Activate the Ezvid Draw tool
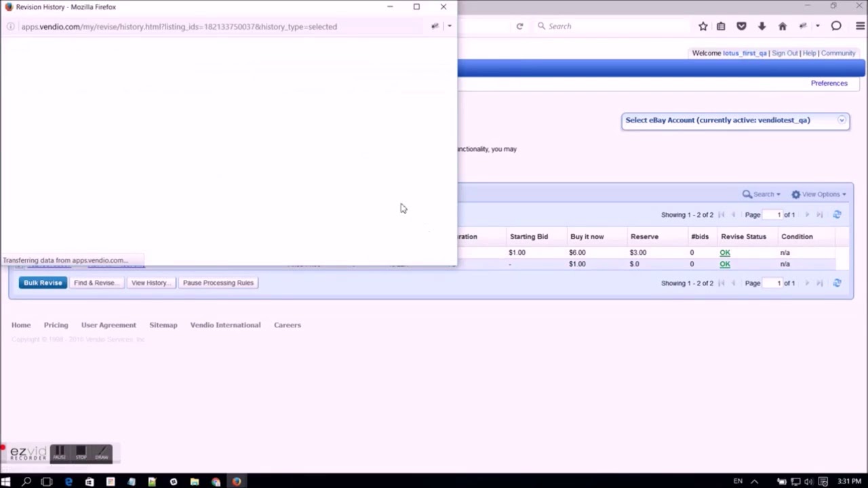868x488 pixels. [102, 452]
